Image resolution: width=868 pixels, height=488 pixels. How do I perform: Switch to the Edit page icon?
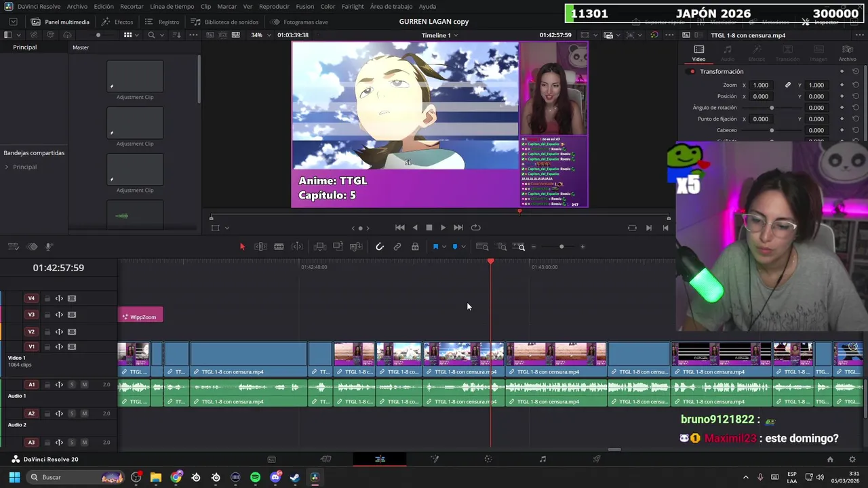coord(380,460)
